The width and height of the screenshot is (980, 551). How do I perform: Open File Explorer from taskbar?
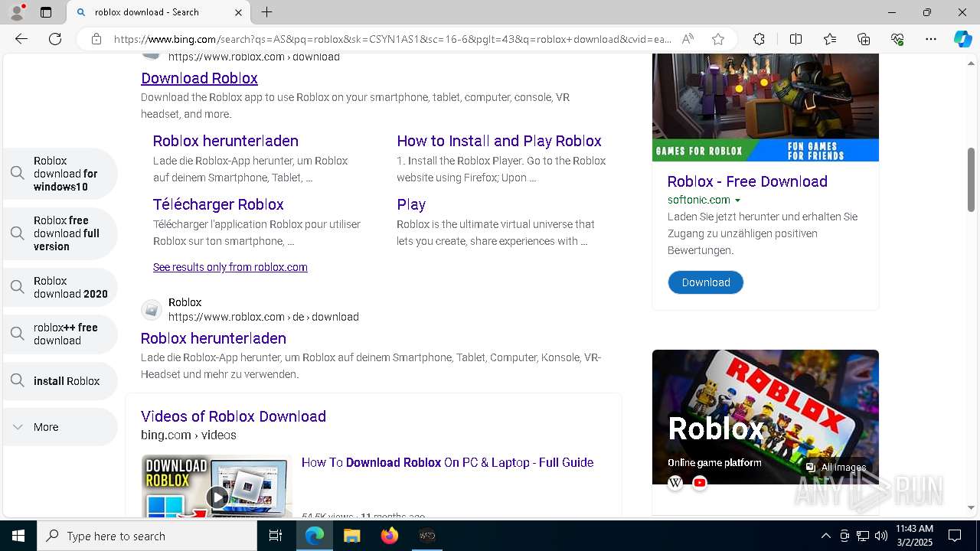point(351,536)
